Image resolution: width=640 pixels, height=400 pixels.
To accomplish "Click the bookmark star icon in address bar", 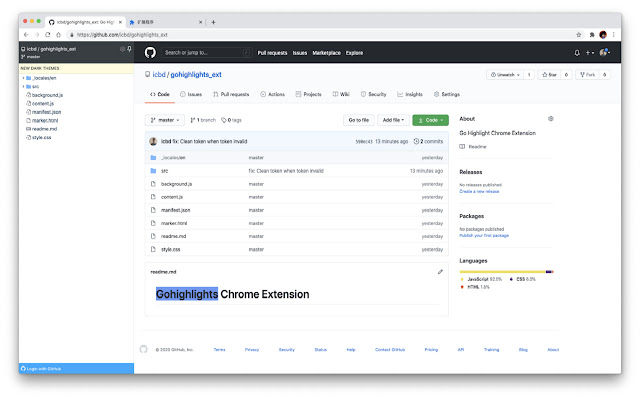I will pos(578,35).
